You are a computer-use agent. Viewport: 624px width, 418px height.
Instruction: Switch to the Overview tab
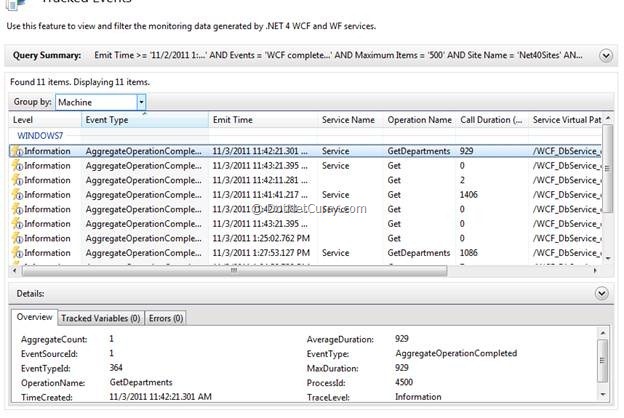[34, 317]
